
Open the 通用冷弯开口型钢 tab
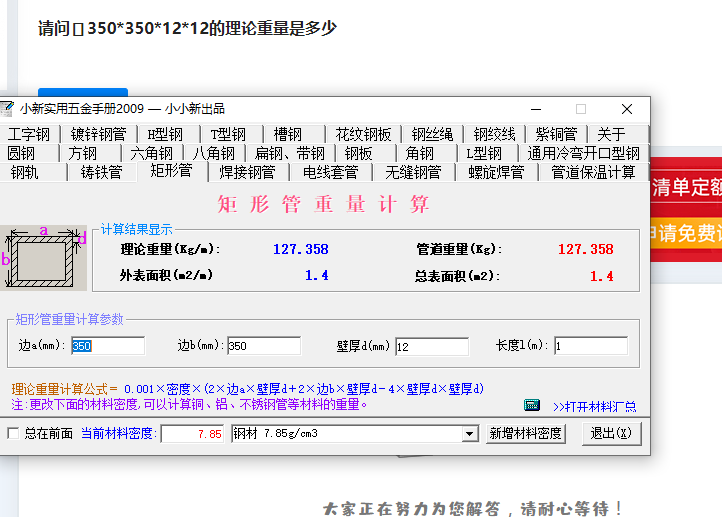point(583,153)
